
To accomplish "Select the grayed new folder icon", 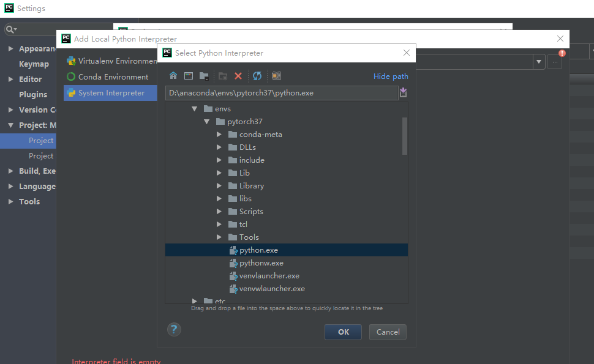I will (223, 76).
